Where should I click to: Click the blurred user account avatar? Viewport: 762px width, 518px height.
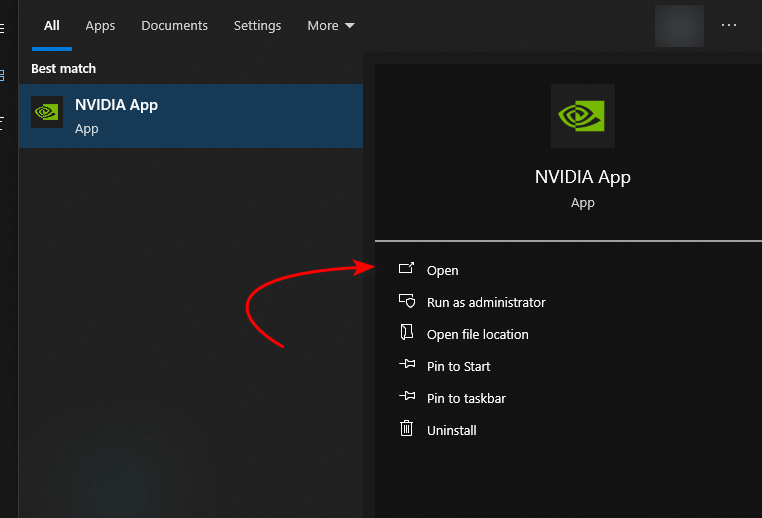click(x=679, y=26)
